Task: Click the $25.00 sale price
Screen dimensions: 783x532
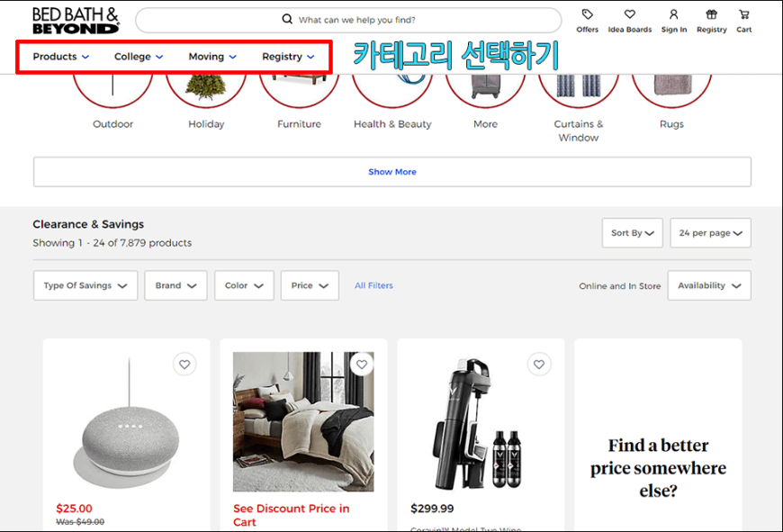Action: point(74,509)
